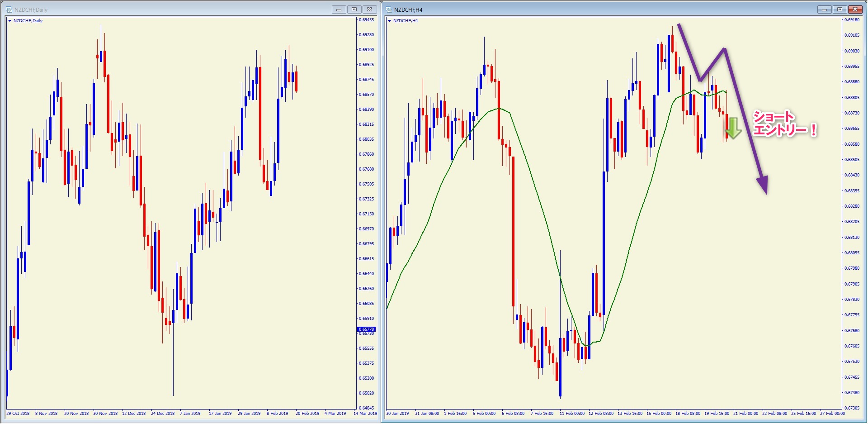Click the 0.68580 price on H4 axis
Viewport: 868px width, 424px height.
coord(852,144)
